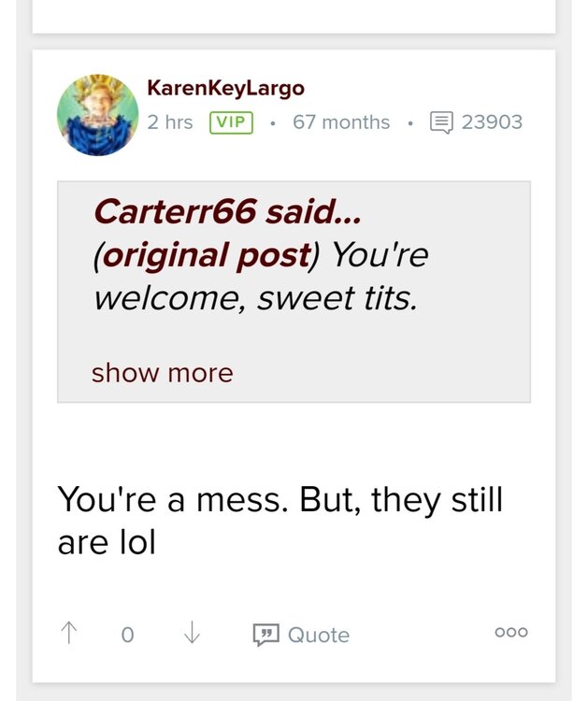This screenshot has height=701, width=588.
Task: Click the 23903 post count number
Action: click(x=492, y=122)
